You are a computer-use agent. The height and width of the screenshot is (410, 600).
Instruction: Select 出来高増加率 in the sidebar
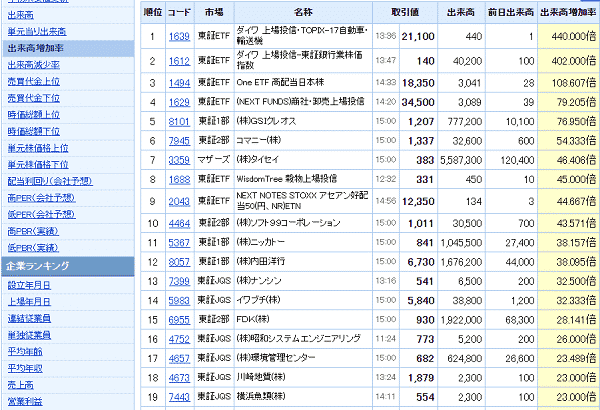coord(68,48)
